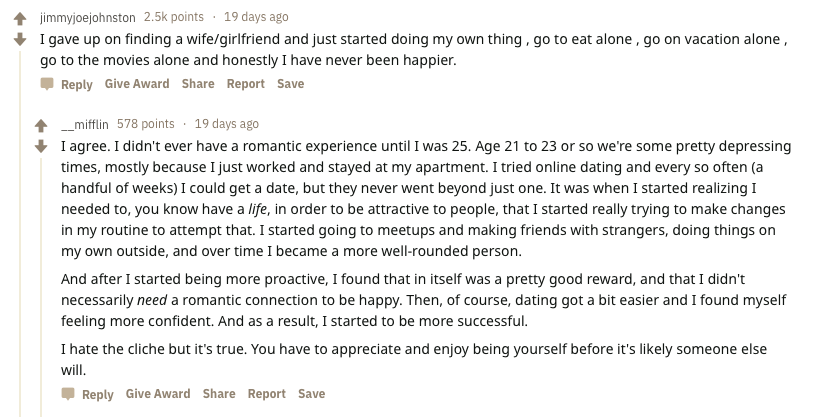The width and height of the screenshot is (827, 417).
Task: Open jimmyjoejohnston's user profile
Action: coord(88,17)
